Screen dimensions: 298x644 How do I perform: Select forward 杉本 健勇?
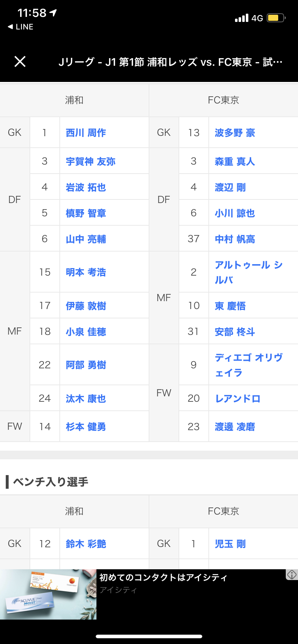pos(86,427)
